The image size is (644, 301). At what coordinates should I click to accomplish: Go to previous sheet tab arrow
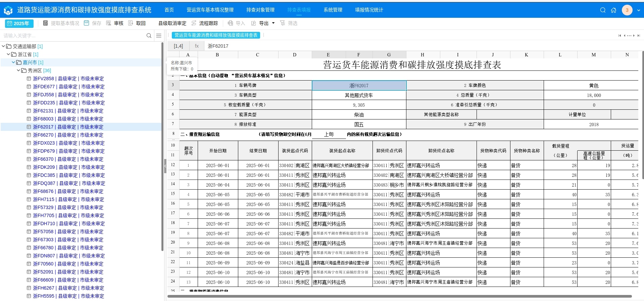pyautogui.click(x=625, y=36)
